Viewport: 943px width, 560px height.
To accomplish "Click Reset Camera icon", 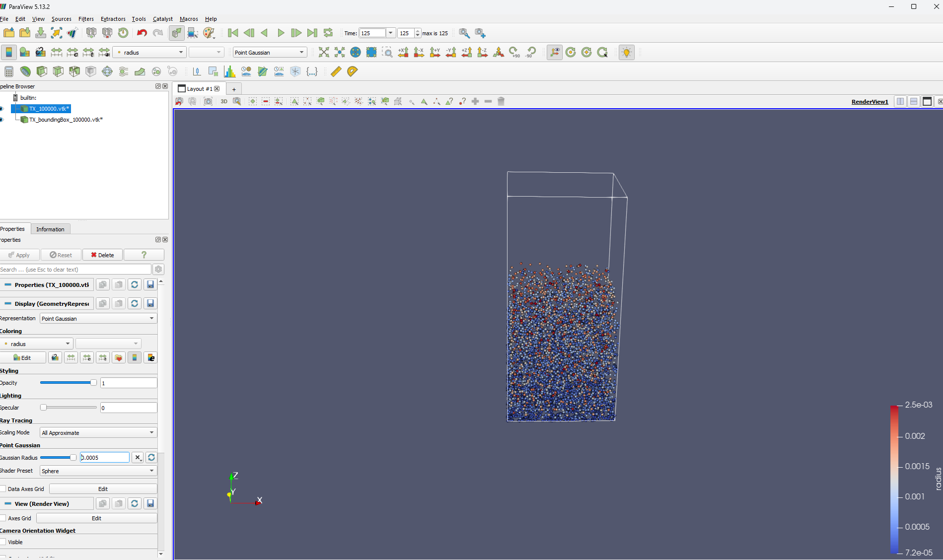I will (324, 52).
